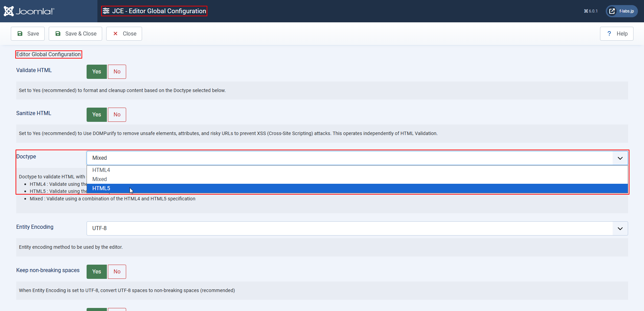Click the red X Close button

[124, 34]
